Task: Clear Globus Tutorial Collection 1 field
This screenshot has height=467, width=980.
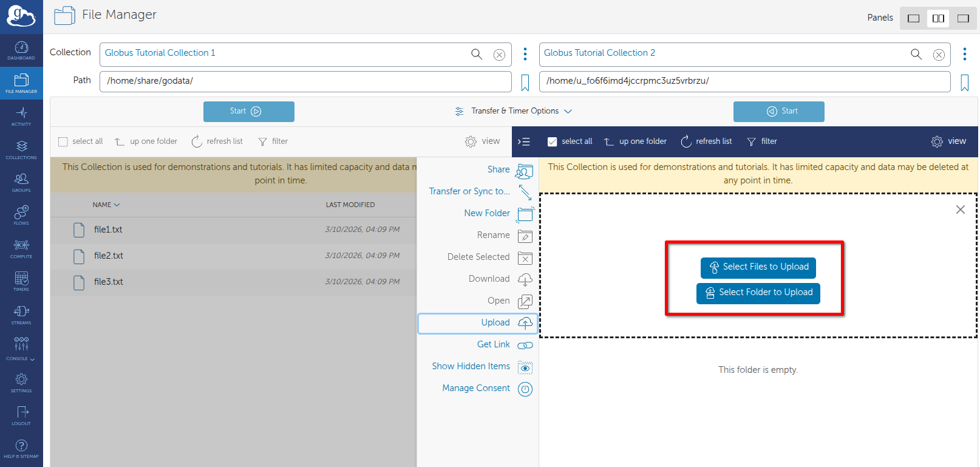Action: click(499, 55)
